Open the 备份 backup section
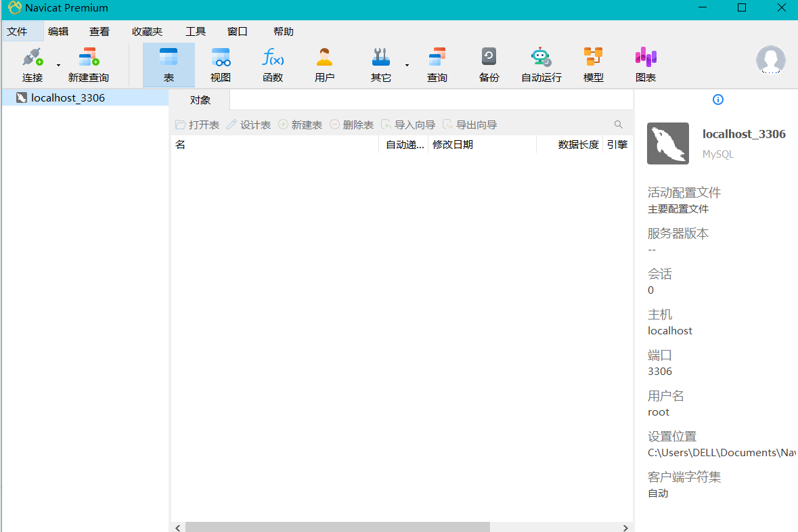Image resolution: width=798 pixels, height=532 pixels. 489,65
